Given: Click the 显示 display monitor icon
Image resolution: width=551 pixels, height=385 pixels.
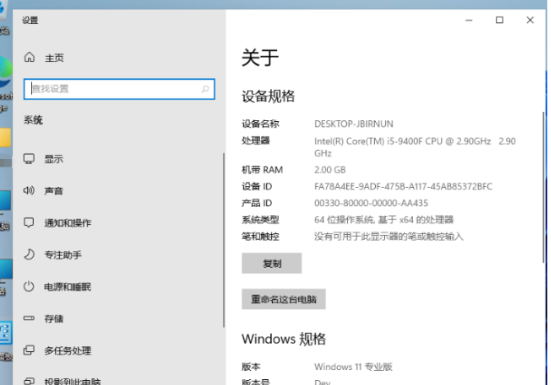Looking at the screenshot, I should pos(29,159).
